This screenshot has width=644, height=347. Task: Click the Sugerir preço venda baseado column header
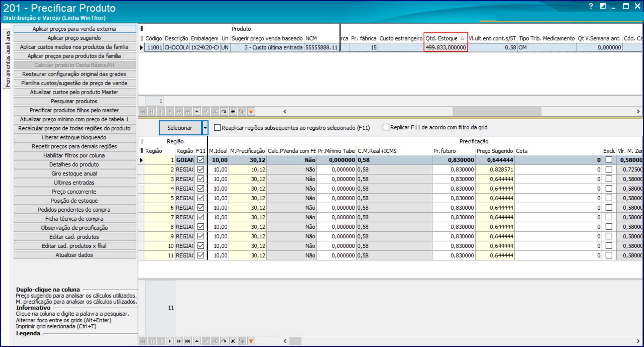tap(267, 38)
